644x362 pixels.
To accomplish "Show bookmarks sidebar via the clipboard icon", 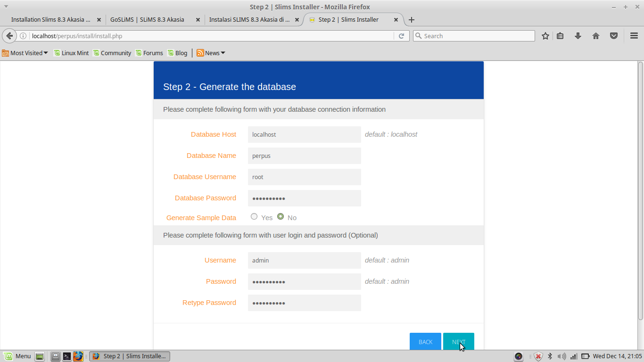I will click(x=560, y=35).
